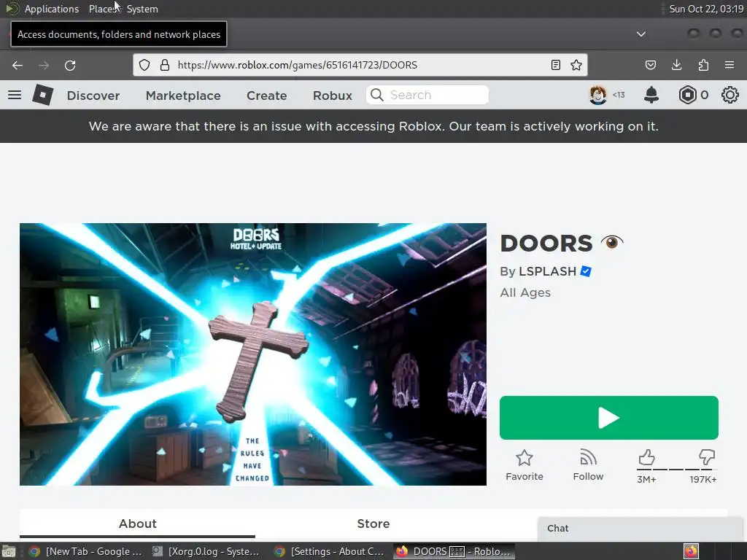The height and width of the screenshot is (560, 747).
Task: Open the Firefox downloads panel
Action: [x=676, y=65]
